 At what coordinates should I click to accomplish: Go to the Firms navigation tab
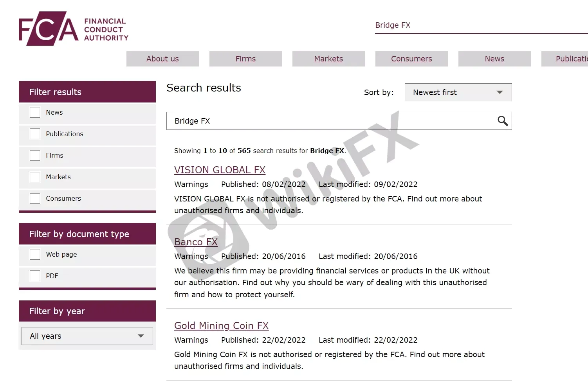(245, 59)
